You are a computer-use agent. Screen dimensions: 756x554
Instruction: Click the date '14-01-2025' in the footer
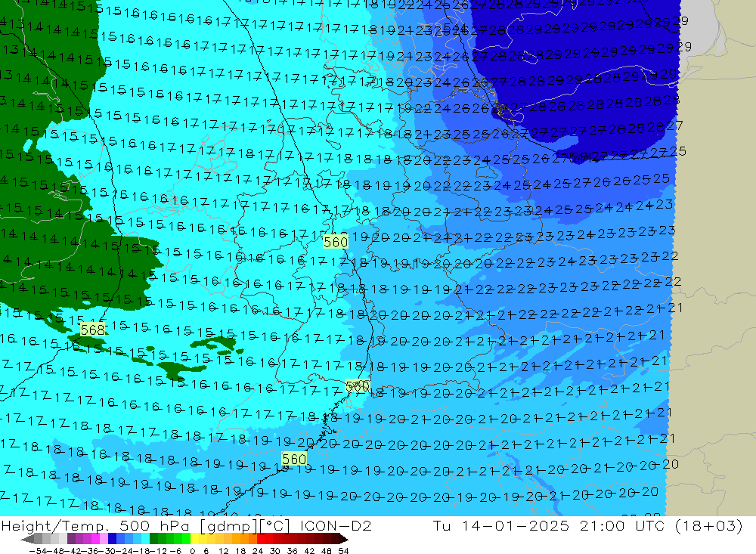point(516,525)
